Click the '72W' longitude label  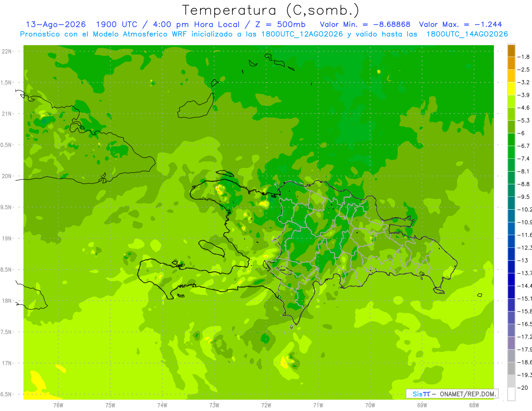266,405
